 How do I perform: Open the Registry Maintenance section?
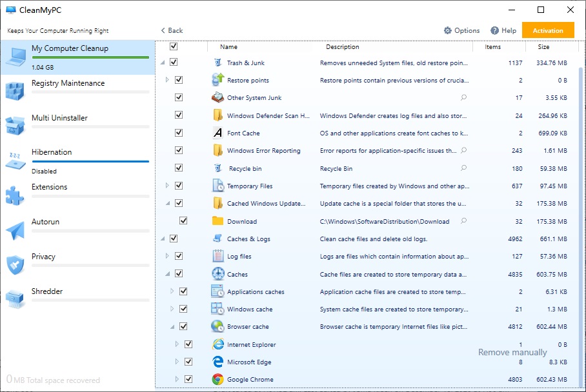pos(77,92)
